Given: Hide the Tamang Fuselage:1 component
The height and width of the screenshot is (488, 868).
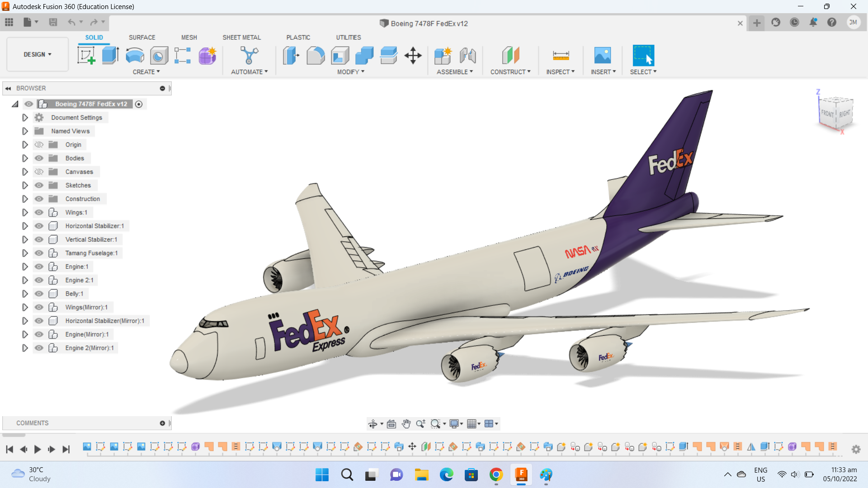Looking at the screenshot, I should pyautogui.click(x=39, y=253).
